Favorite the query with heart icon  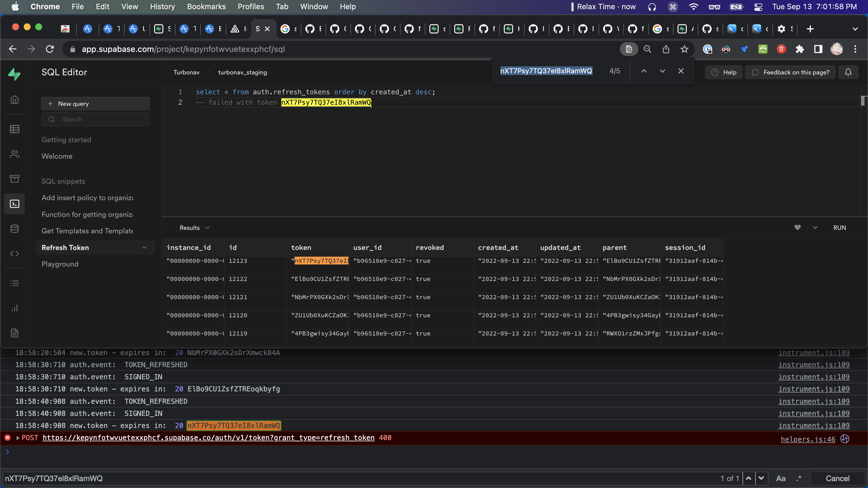coord(797,228)
